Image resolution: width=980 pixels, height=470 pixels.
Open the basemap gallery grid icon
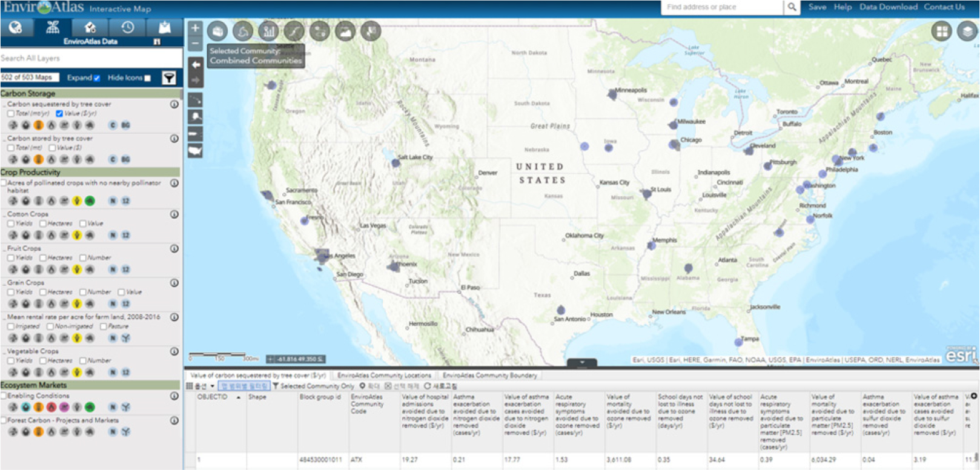941,31
